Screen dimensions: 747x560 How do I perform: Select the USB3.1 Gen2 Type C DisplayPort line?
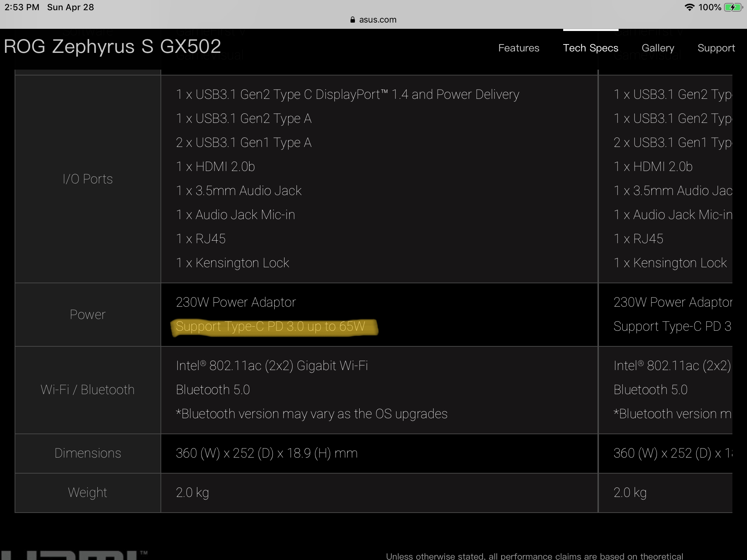click(348, 94)
